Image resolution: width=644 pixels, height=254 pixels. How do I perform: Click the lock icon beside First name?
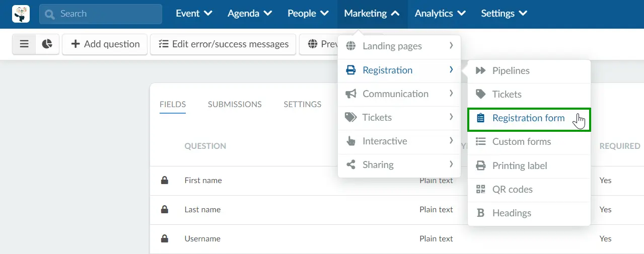click(x=165, y=181)
